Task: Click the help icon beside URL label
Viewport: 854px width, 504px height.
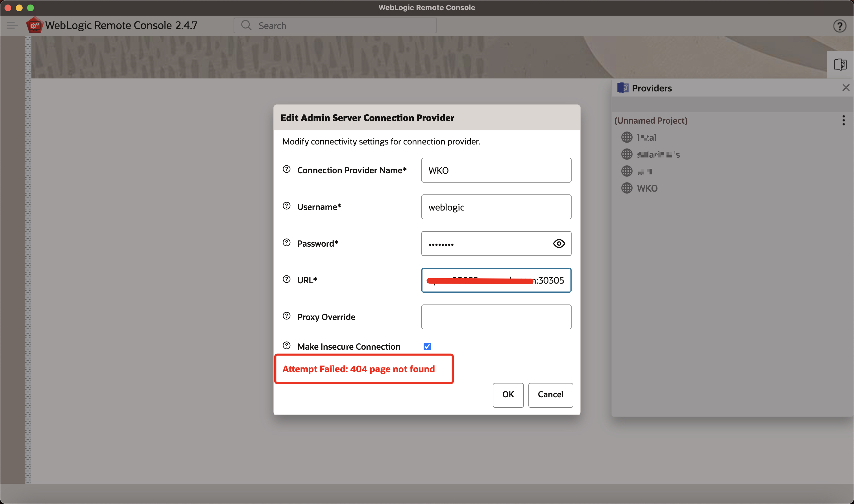Action: pyautogui.click(x=286, y=279)
